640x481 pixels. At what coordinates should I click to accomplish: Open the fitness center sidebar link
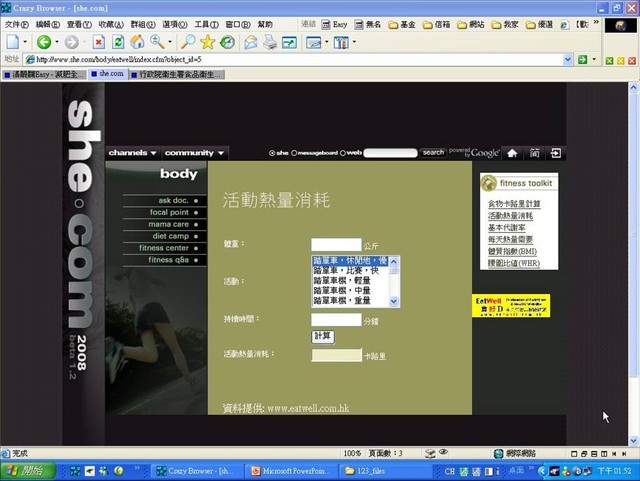164,248
